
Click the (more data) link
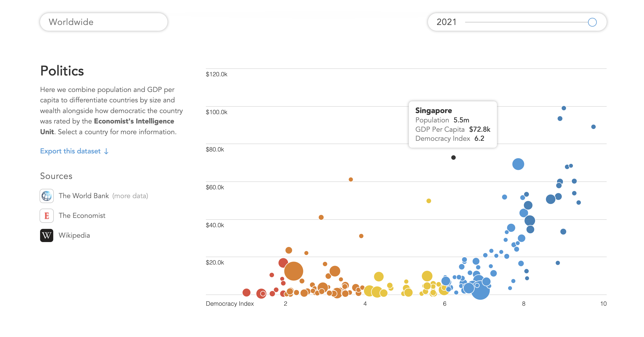tap(130, 196)
